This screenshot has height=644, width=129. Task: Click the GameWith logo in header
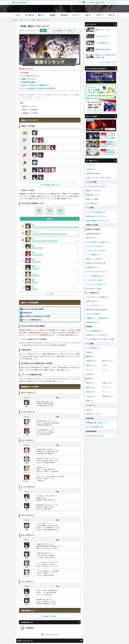(19, 2)
